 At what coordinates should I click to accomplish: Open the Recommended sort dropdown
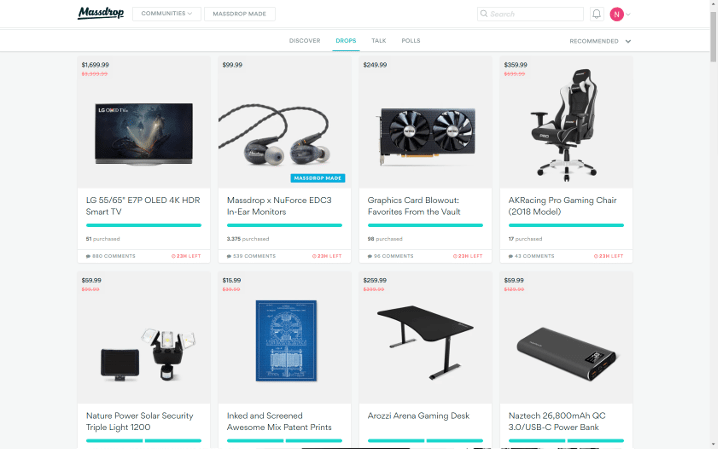click(600, 41)
